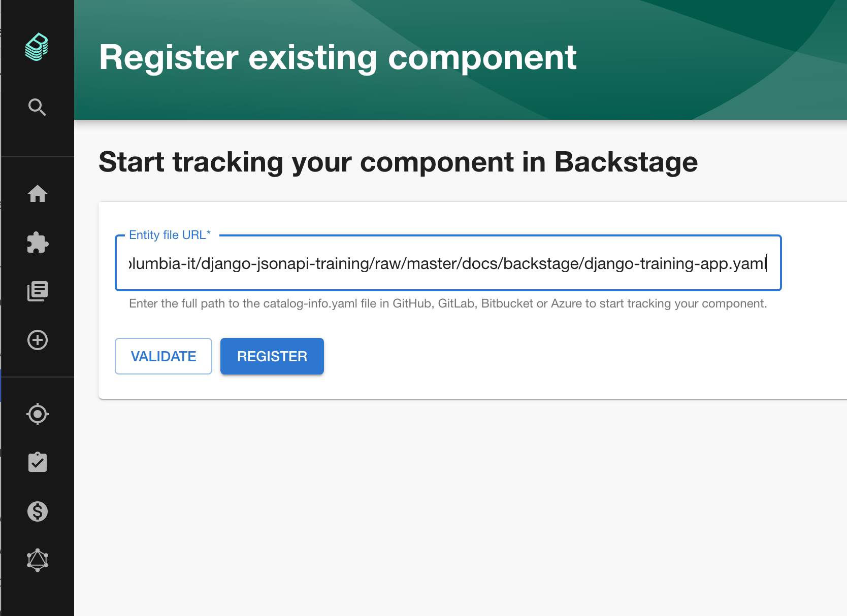Open the Explore crosshair icon
This screenshot has height=616, width=847.
38,414
